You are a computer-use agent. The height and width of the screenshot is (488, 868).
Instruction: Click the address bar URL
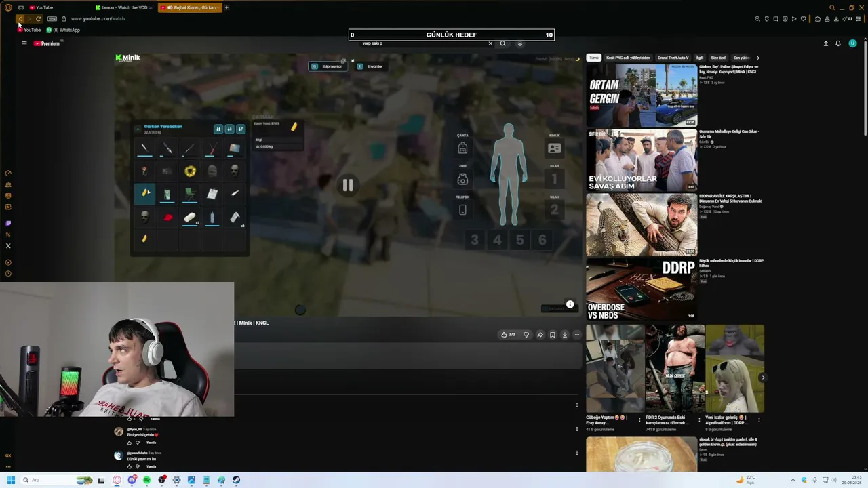[x=98, y=19]
